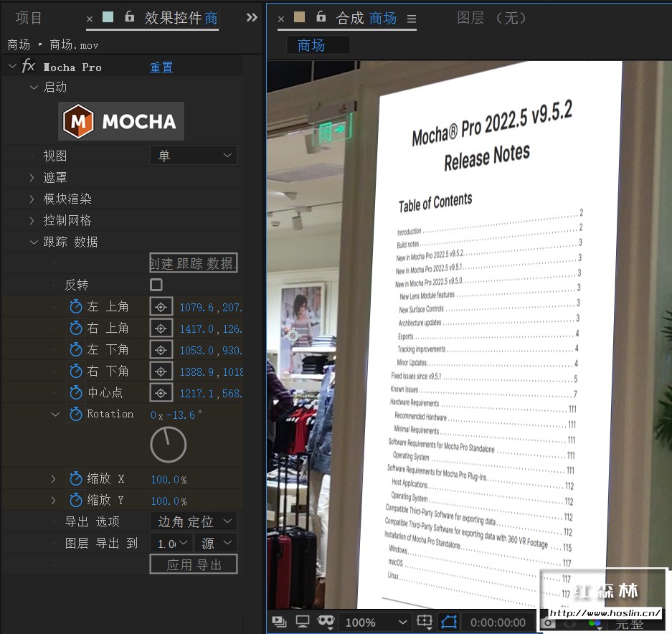Open 视图 dropdown showing 单
Viewport: 672px width, 634px height.
[x=194, y=155]
